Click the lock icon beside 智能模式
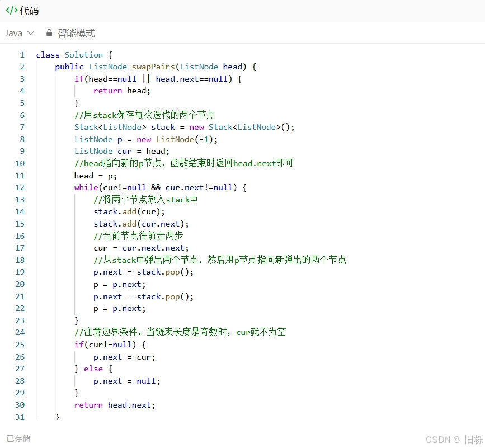Image resolution: width=485 pixels, height=448 pixels. pos(49,33)
